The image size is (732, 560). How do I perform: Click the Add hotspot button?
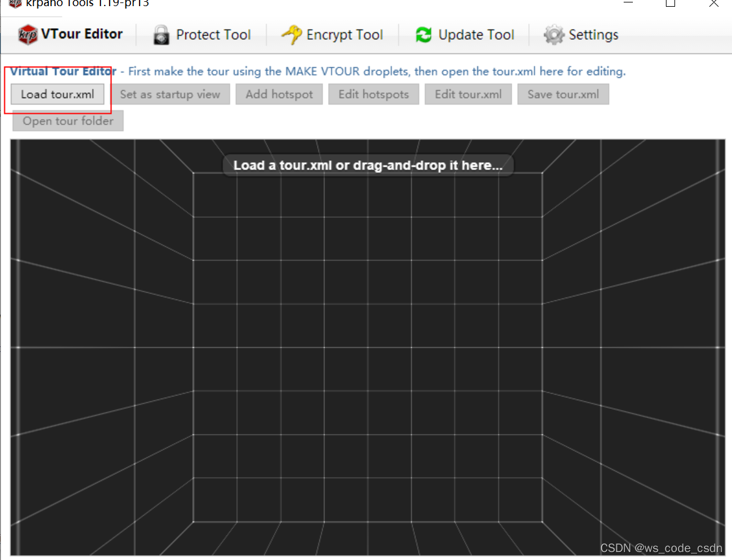tap(279, 94)
